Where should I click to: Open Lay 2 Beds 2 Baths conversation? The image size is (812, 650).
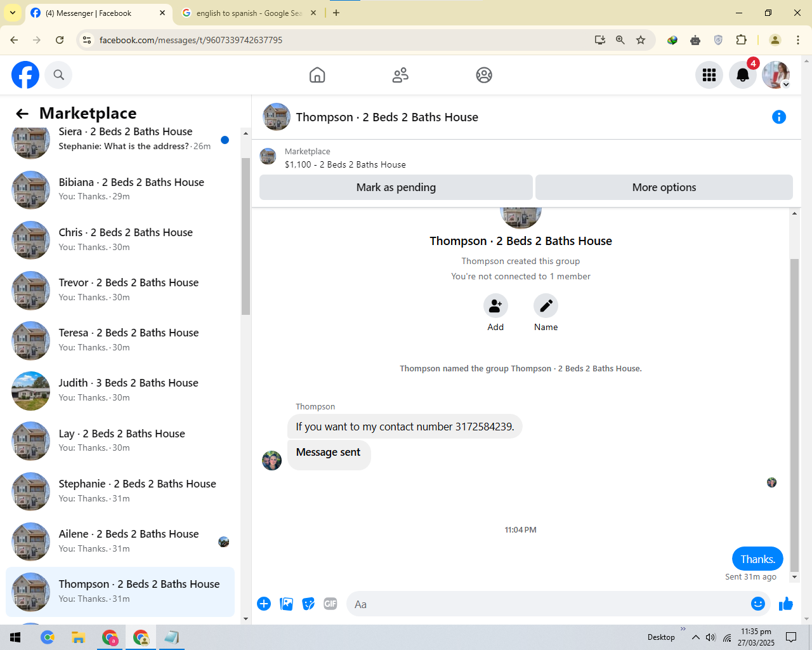click(121, 441)
